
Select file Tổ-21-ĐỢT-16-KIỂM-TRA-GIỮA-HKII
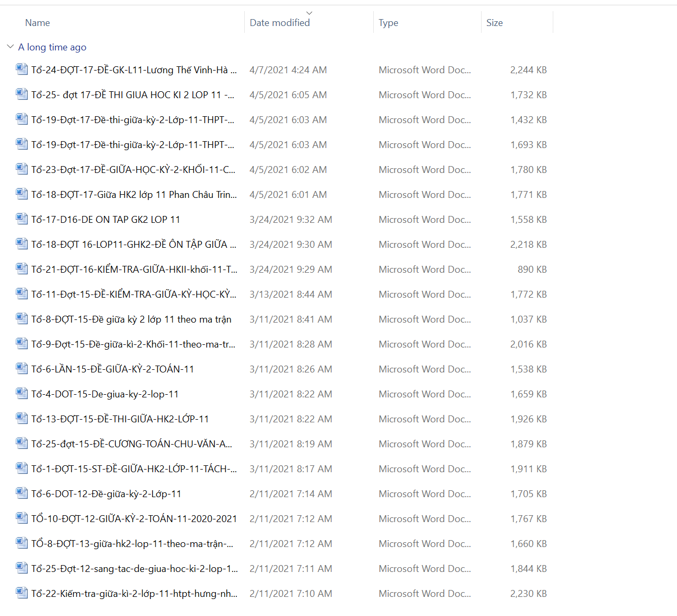coord(134,270)
